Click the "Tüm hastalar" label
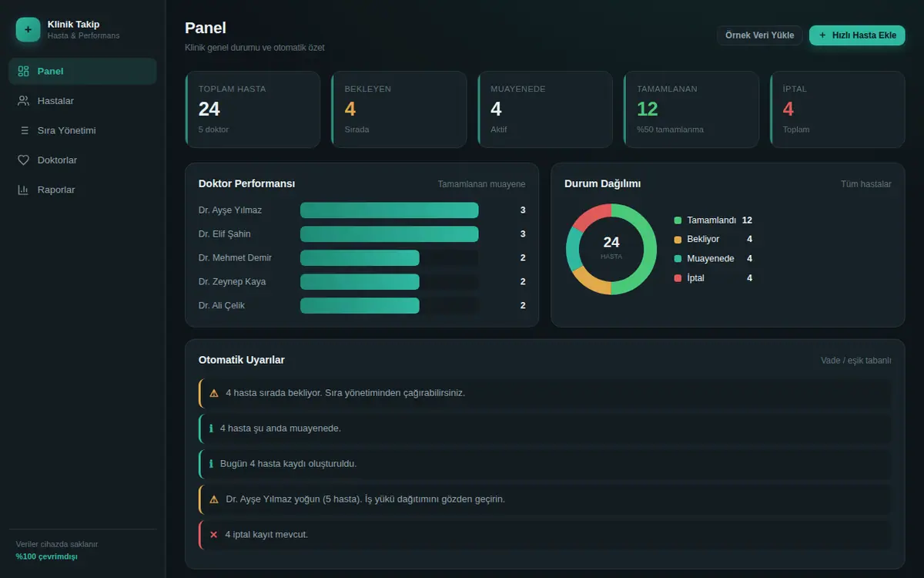The image size is (924, 578). click(x=866, y=184)
